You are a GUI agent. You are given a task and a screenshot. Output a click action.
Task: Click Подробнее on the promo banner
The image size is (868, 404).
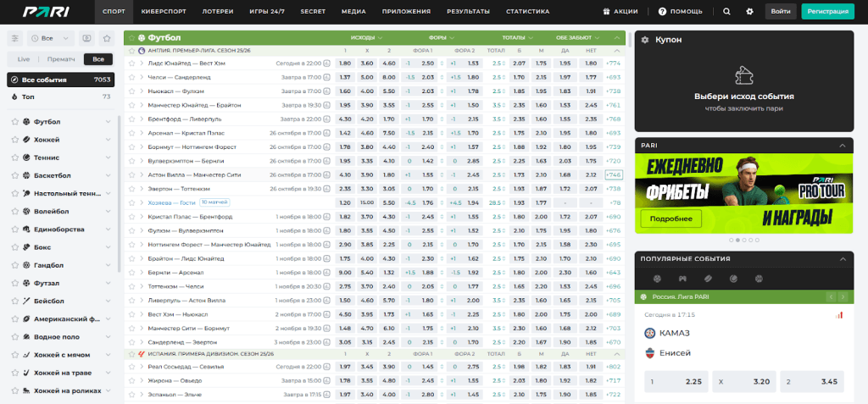click(x=671, y=219)
